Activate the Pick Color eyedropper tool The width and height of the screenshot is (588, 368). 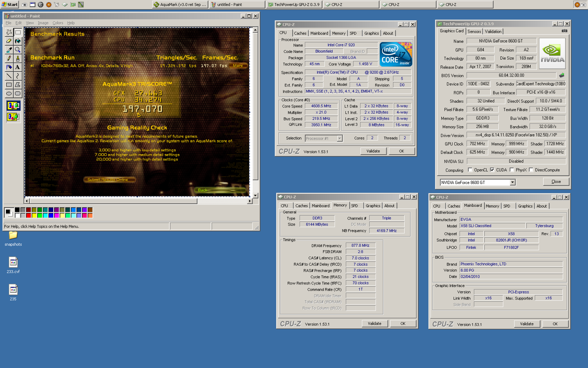[9, 50]
